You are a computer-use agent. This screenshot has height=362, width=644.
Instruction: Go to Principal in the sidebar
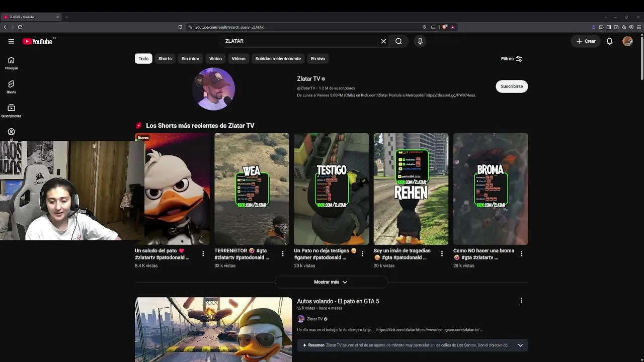point(11,63)
